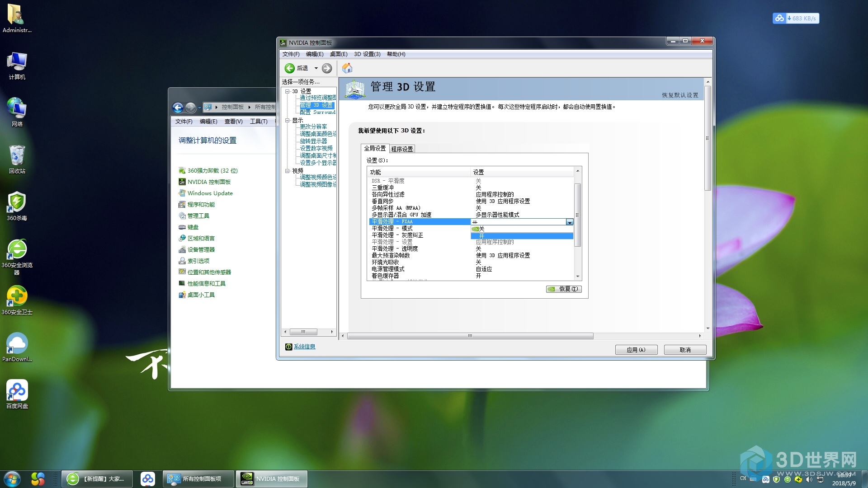The image size is (868, 488).
Task: Open 查看(V) menu in Control Panel window
Action: [x=233, y=122]
